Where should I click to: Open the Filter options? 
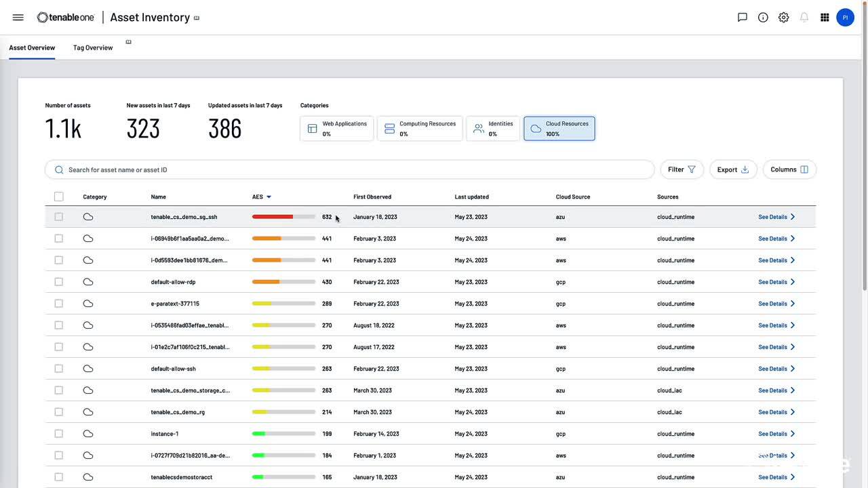click(x=682, y=169)
